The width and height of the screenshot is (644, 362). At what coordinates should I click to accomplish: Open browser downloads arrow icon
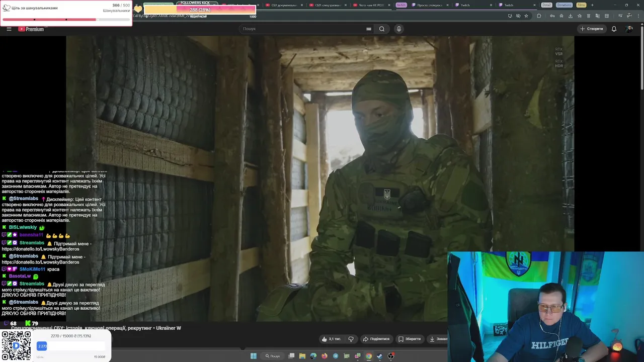[x=571, y=16]
